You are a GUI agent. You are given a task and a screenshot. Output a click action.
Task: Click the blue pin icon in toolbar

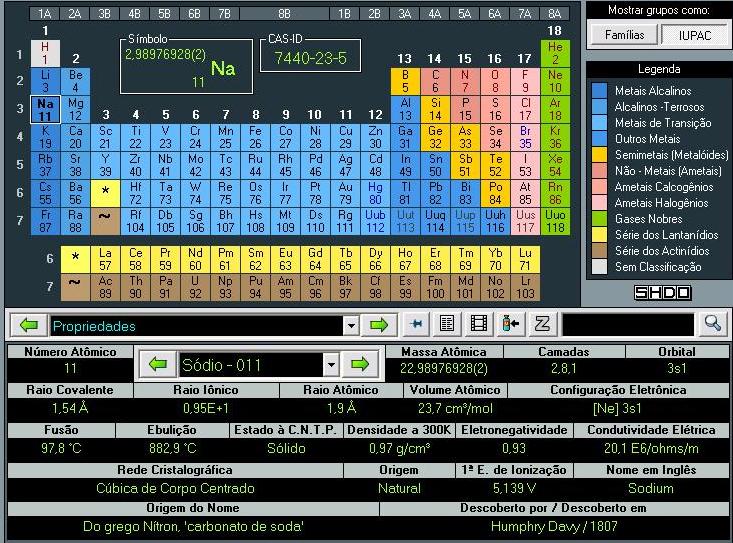(417, 323)
